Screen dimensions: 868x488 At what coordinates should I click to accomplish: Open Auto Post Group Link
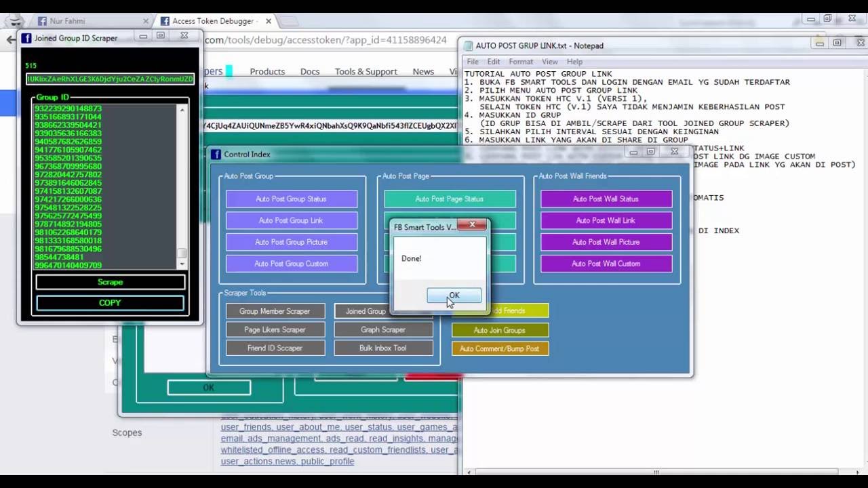pos(292,220)
